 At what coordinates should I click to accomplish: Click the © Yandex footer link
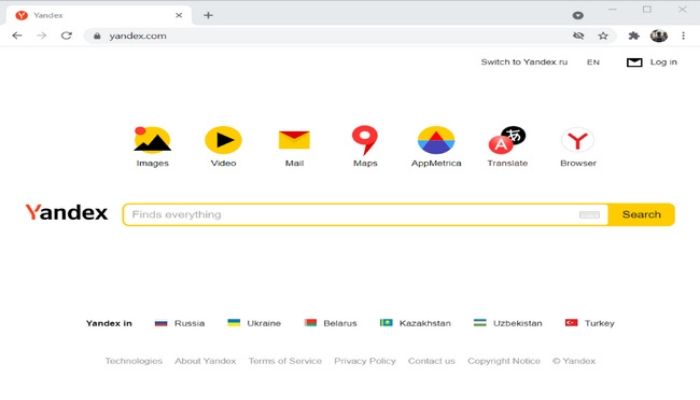click(x=574, y=361)
